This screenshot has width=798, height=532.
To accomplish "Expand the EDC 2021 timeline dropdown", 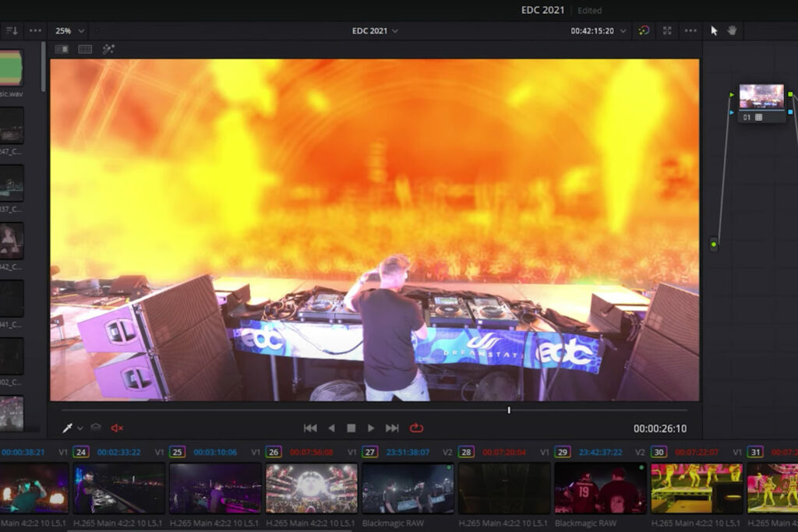I will (x=375, y=31).
